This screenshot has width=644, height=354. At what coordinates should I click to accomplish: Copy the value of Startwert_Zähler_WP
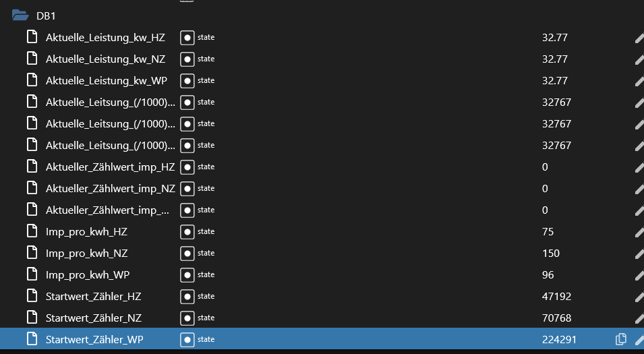tap(620, 339)
